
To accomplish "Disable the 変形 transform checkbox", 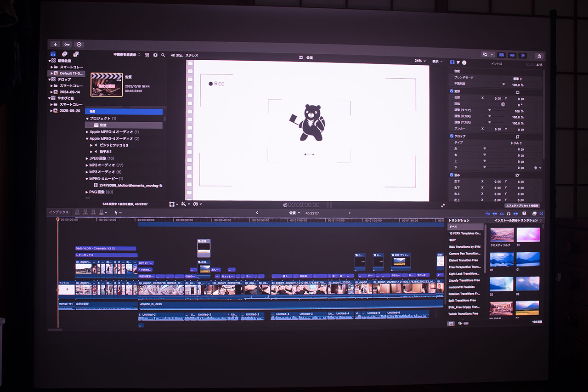I will tap(452, 91).
